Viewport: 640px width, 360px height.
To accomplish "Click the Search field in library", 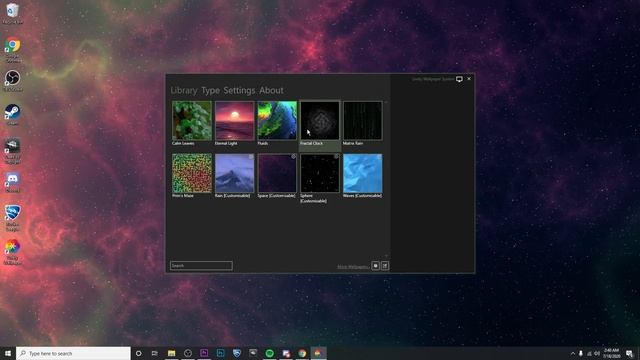I will coord(201,266).
